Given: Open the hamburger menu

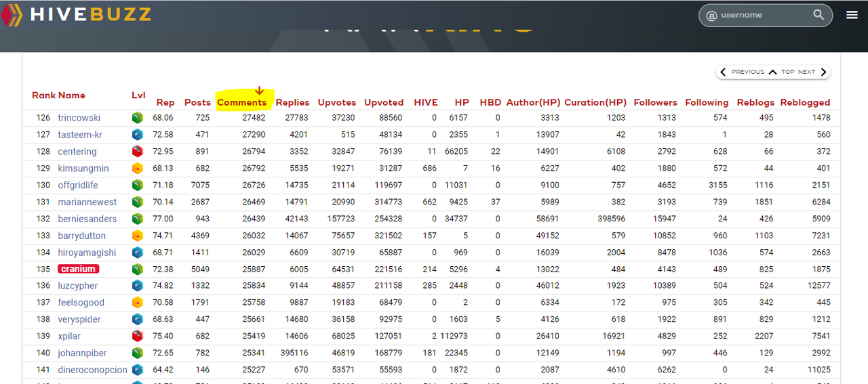Looking at the screenshot, I should (852, 15).
